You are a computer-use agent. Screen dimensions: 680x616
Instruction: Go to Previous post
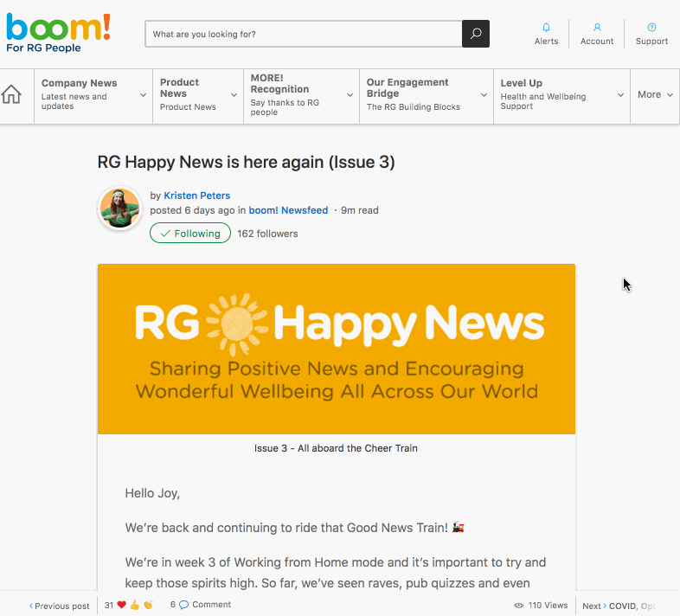tap(60, 606)
